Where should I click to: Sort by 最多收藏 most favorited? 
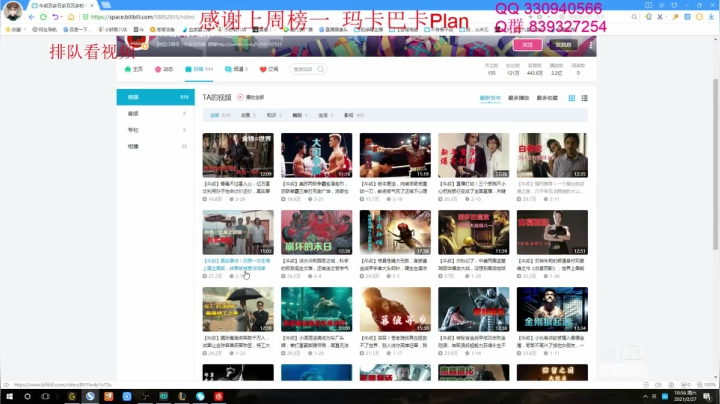(x=547, y=98)
